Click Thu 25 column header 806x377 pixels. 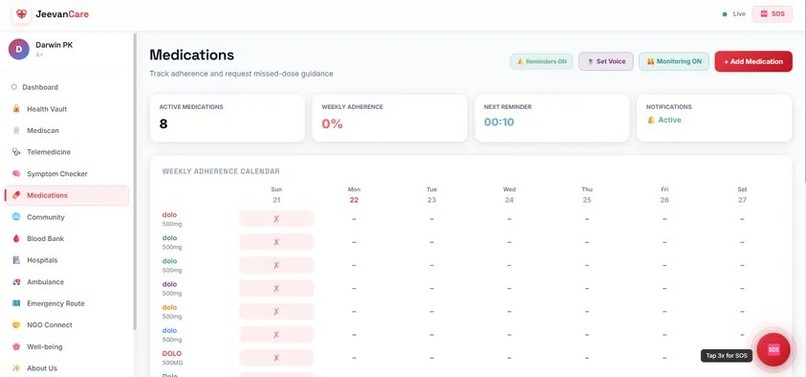587,195
